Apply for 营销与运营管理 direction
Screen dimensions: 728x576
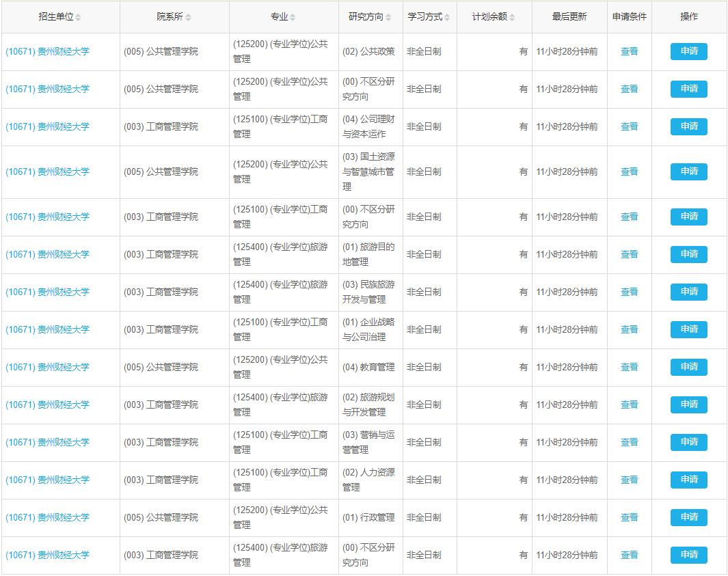tap(688, 442)
